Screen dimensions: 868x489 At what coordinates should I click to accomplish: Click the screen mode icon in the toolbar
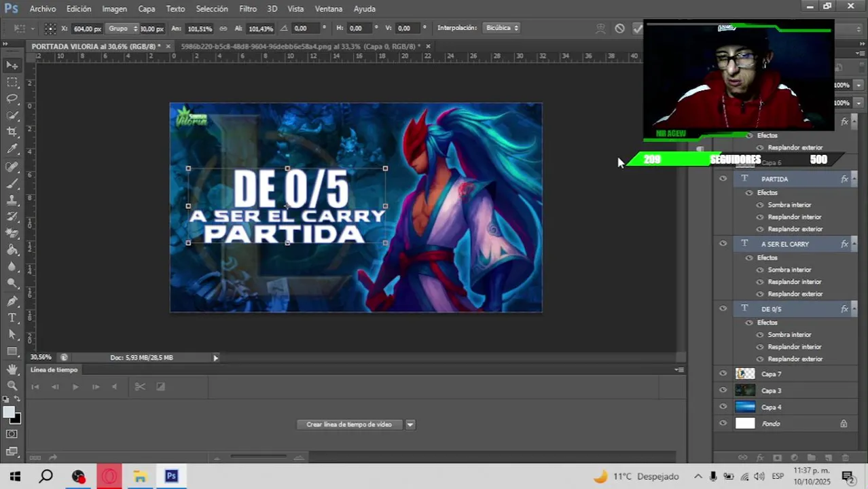tap(12, 451)
